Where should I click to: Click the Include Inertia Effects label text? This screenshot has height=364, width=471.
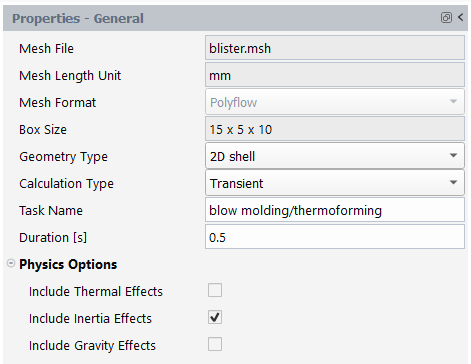tap(90, 318)
